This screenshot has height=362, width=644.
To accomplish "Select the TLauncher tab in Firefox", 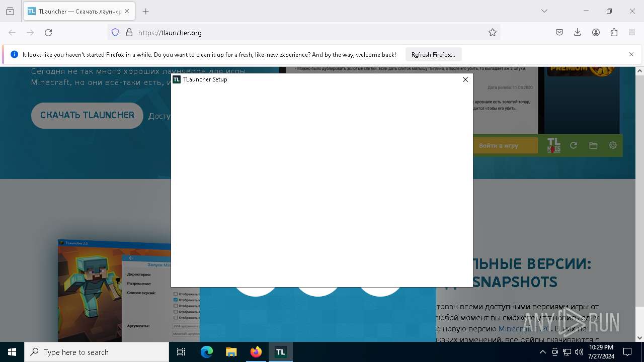I will tap(79, 11).
